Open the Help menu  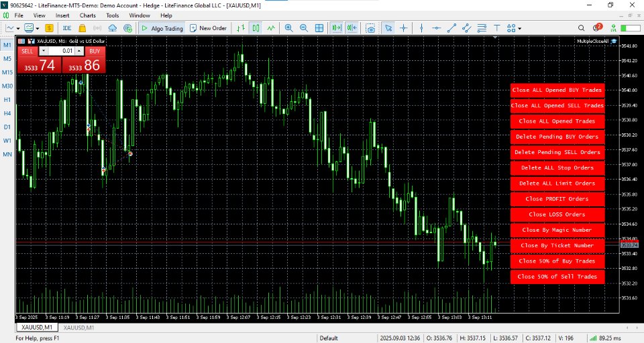point(166,15)
